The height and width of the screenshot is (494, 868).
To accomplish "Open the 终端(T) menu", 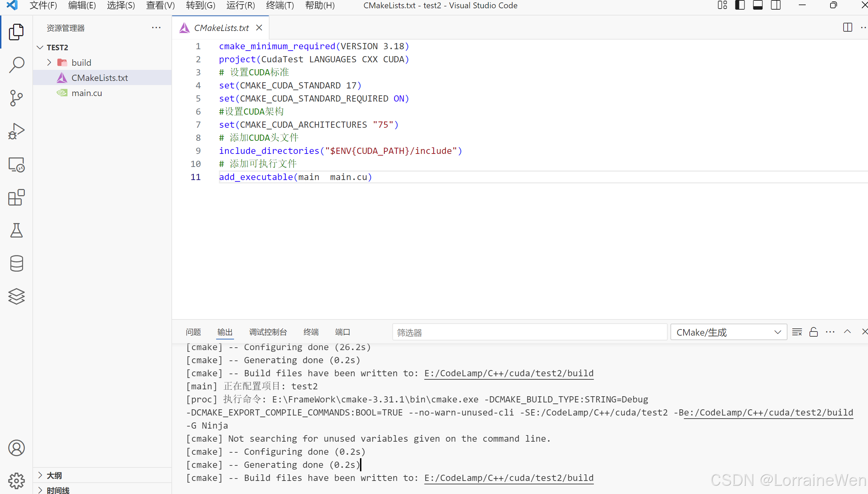I will coord(280,6).
